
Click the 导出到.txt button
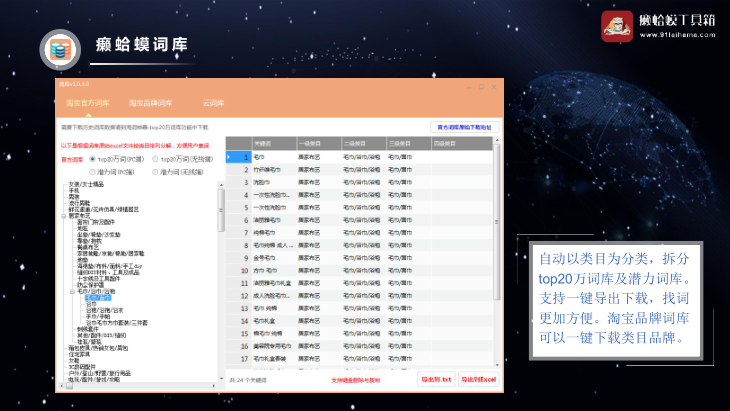tap(436, 379)
